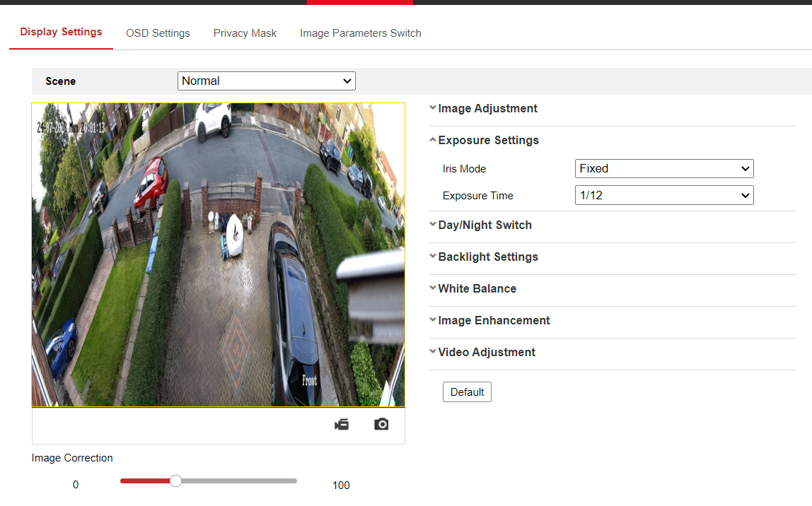Click the video record camera icon
Screen dimensions: 812x506
(x=342, y=424)
